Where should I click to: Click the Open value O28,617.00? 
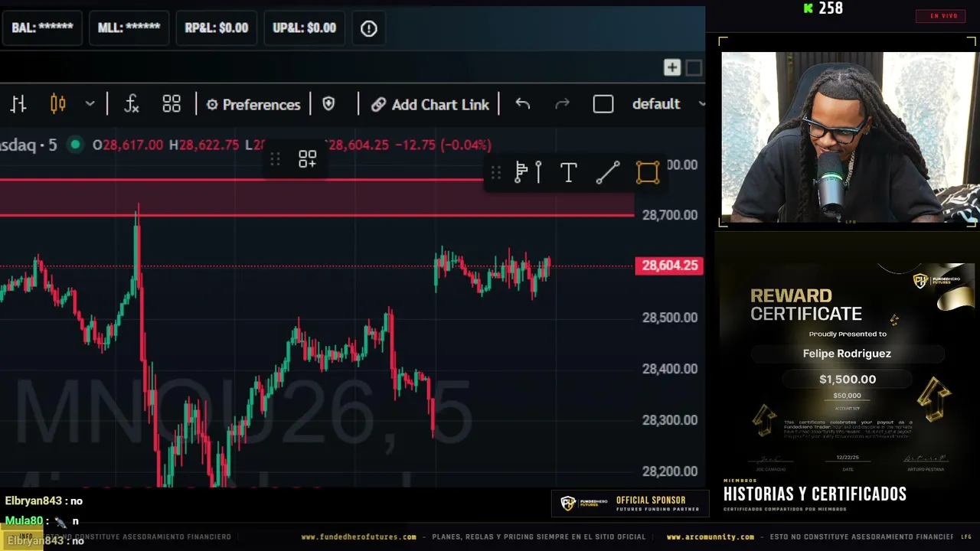tap(128, 145)
